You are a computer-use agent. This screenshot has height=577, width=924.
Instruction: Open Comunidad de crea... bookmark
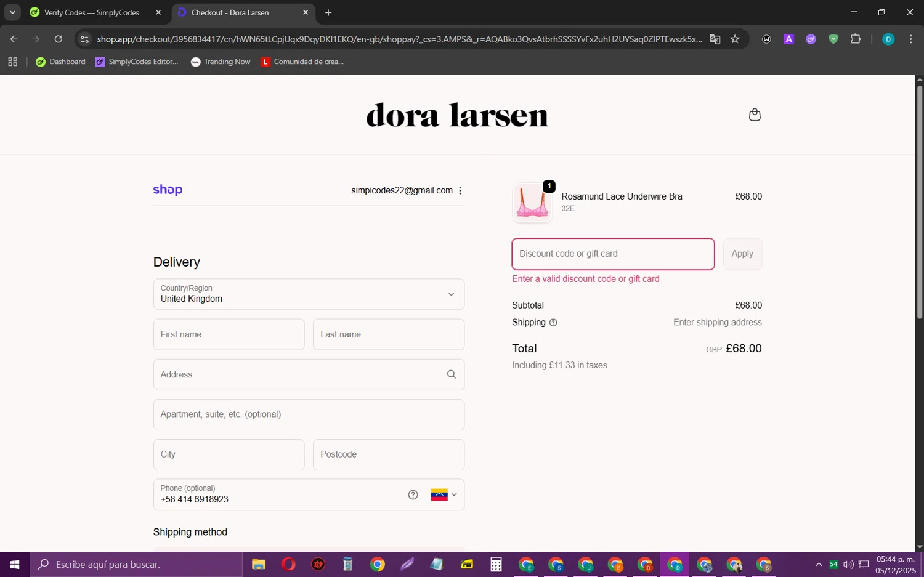coord(302,62)
